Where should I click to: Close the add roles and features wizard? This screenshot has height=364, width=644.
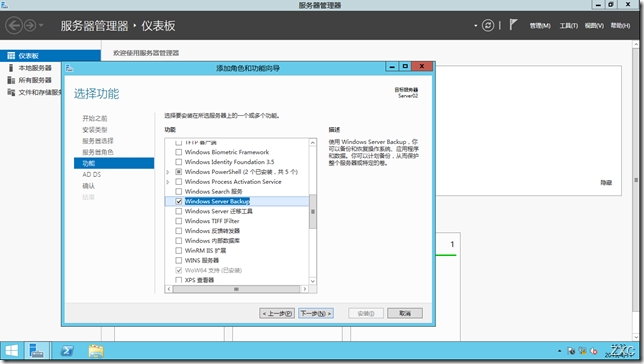click(x=422, y=66)
